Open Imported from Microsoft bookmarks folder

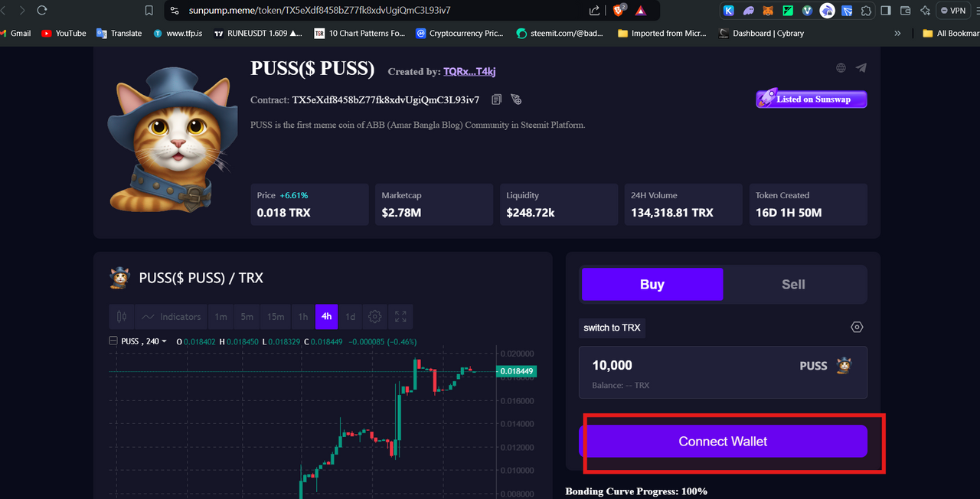tap(662, 33)
